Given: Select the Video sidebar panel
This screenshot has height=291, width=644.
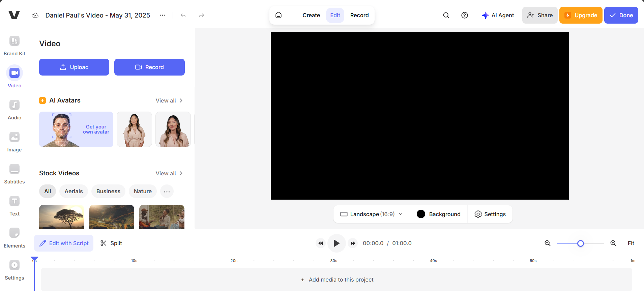Looking at the screenshot, I should click(14, 77).
